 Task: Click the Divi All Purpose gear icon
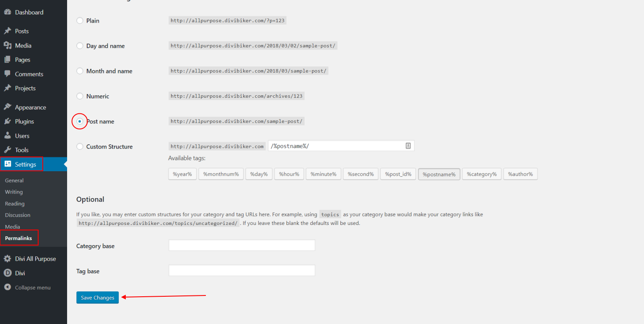click(8, 259)
